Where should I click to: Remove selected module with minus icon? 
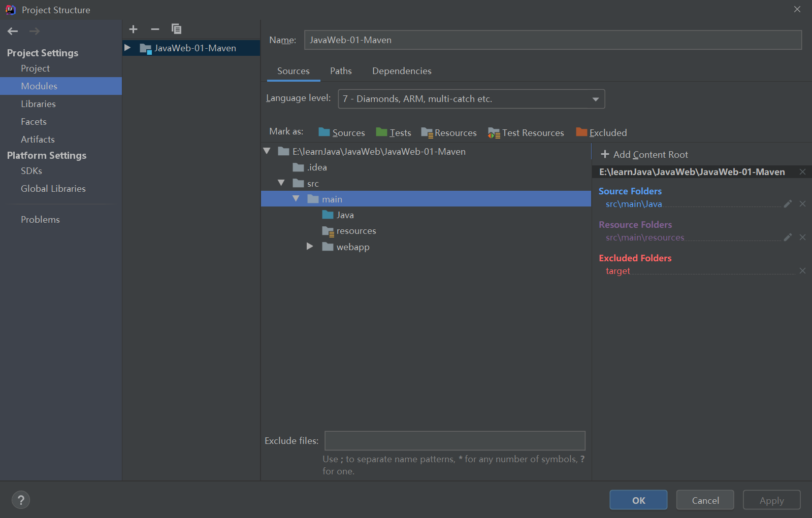(155, 29)
